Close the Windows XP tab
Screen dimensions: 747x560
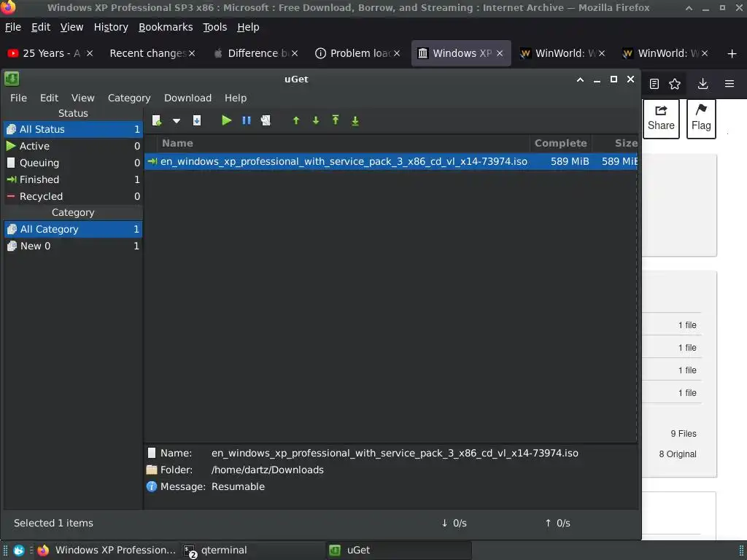click(500, 53)
